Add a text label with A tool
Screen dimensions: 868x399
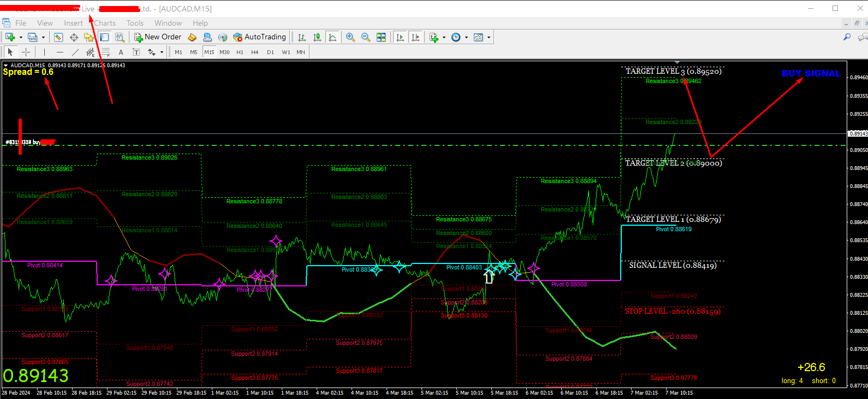tap(121, 52)
